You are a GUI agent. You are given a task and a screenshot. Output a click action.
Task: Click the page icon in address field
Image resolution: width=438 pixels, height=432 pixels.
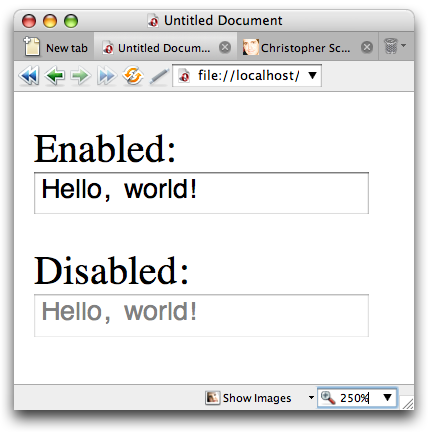(184, 76)
